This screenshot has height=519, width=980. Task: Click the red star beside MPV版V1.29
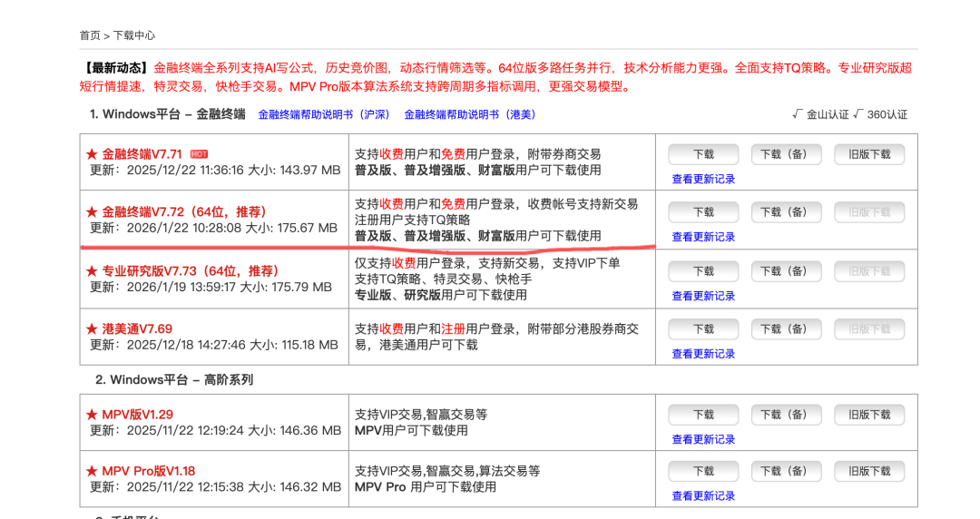[x=92, y=415]
